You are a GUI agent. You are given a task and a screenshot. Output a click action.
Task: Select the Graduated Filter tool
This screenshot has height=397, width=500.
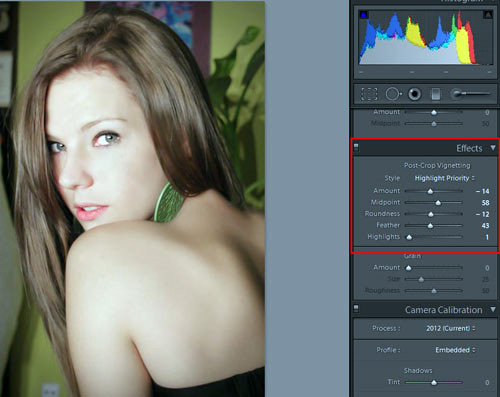(x=436, y=94)
